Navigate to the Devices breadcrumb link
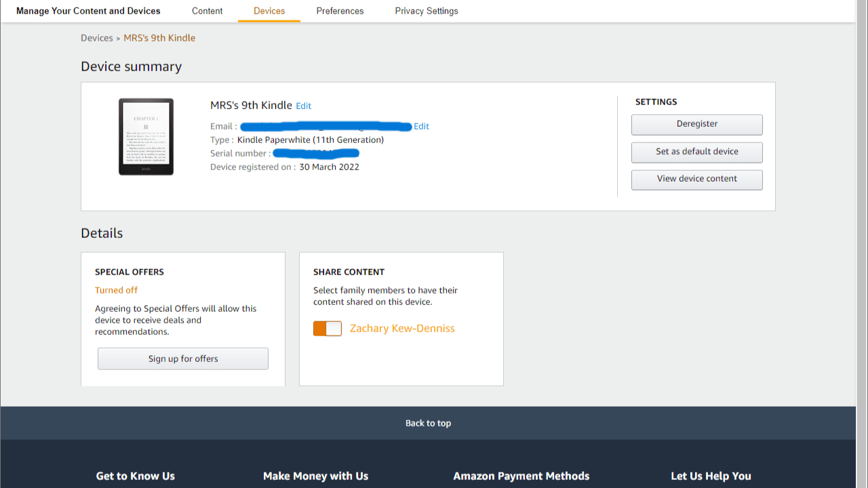The width and height of the screenshot is (868, 488). coord(96,38)
